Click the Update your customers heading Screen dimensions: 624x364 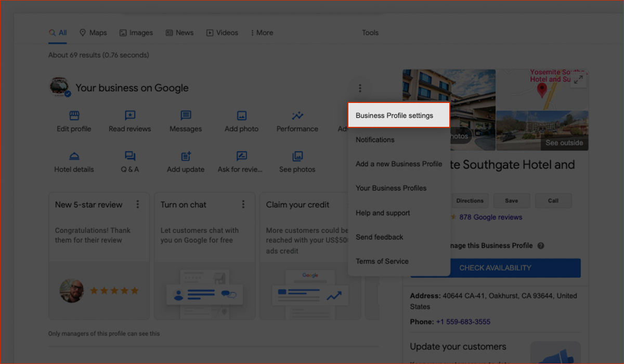pyautogui.click(x=458, y=346)
